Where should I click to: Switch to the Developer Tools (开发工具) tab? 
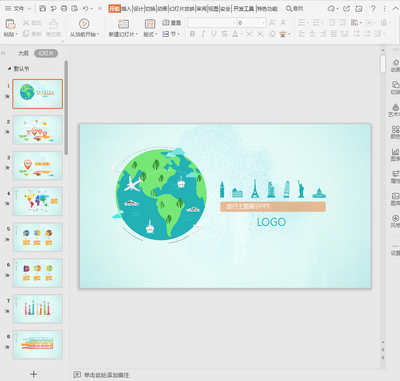[x=243, y=9]
